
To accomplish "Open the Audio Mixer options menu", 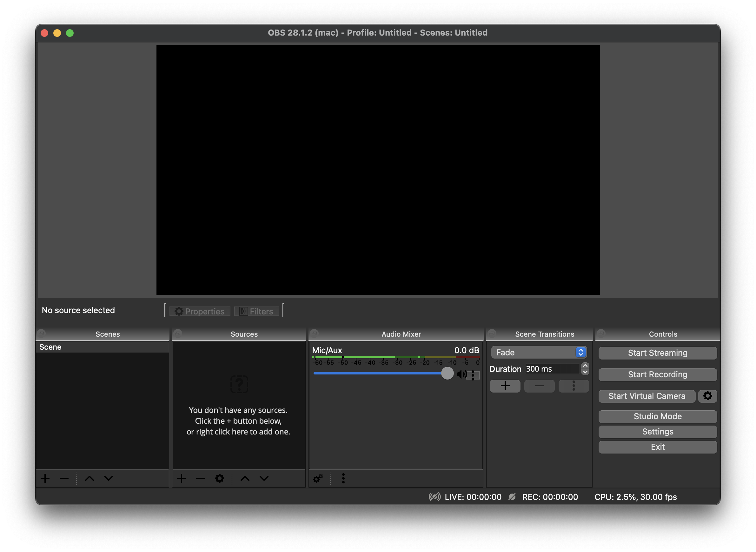I will coord(343,478).
